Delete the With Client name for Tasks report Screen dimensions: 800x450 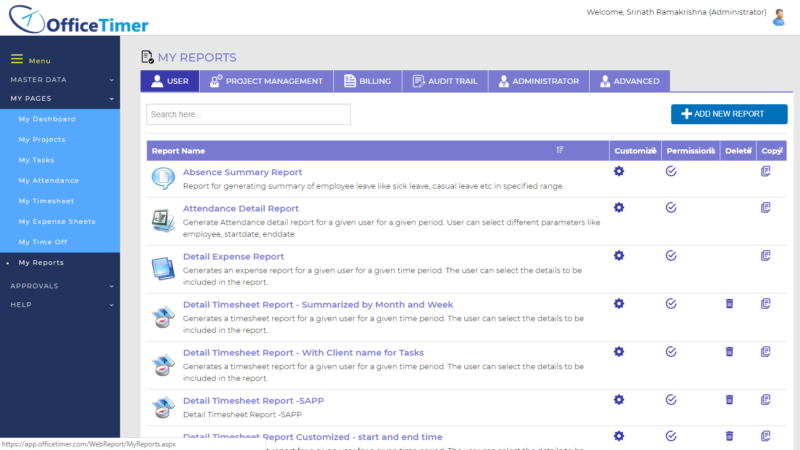pos(730,352)
